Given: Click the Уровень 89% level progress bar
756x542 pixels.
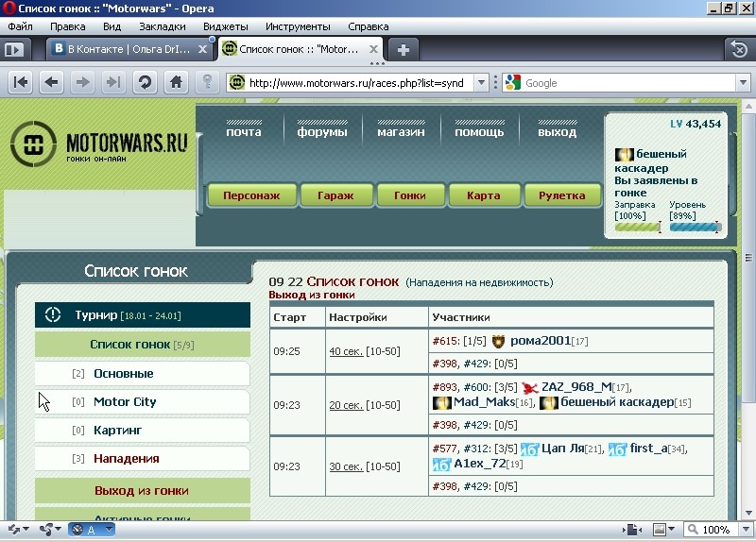Looking at the screenshot, I should tap(696, 227).
